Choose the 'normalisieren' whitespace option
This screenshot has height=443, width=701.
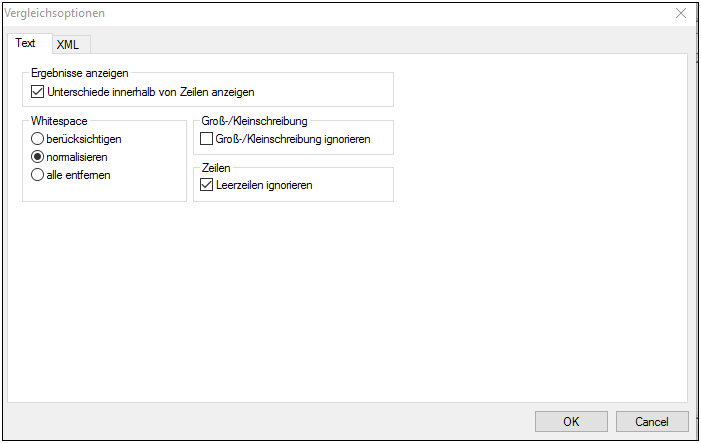(x=38, y=157)
